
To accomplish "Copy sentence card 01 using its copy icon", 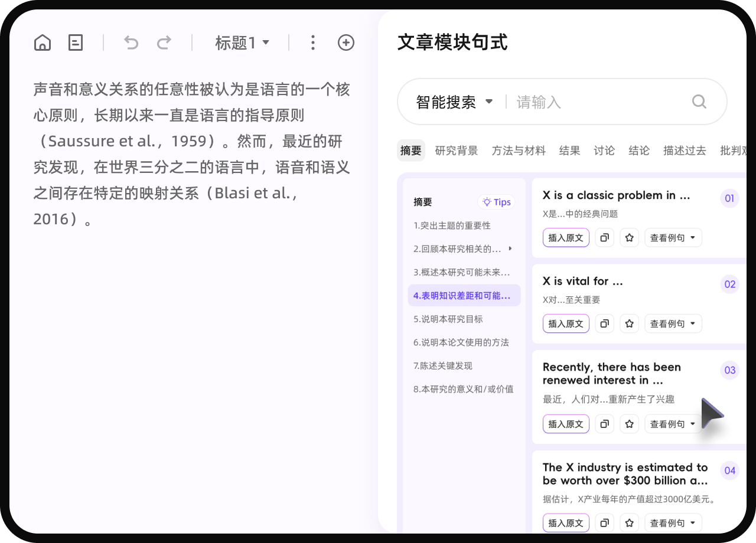I will coord(604,237).
